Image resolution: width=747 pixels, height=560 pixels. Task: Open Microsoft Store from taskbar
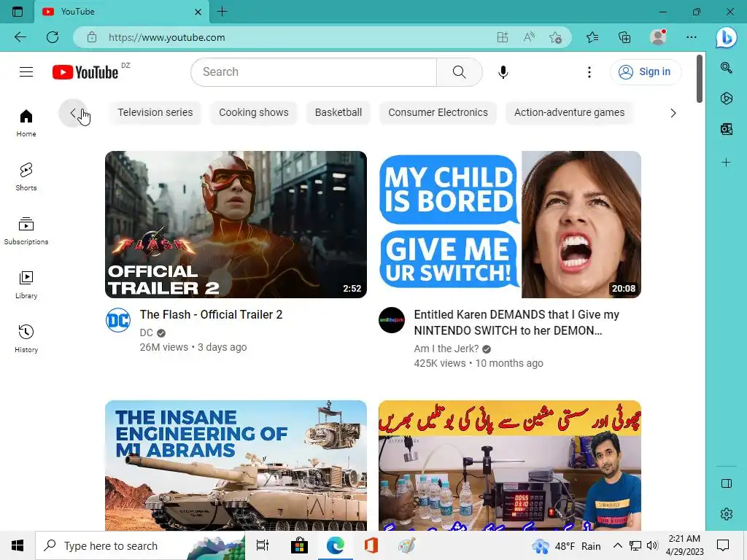click(x=299, y=545)
